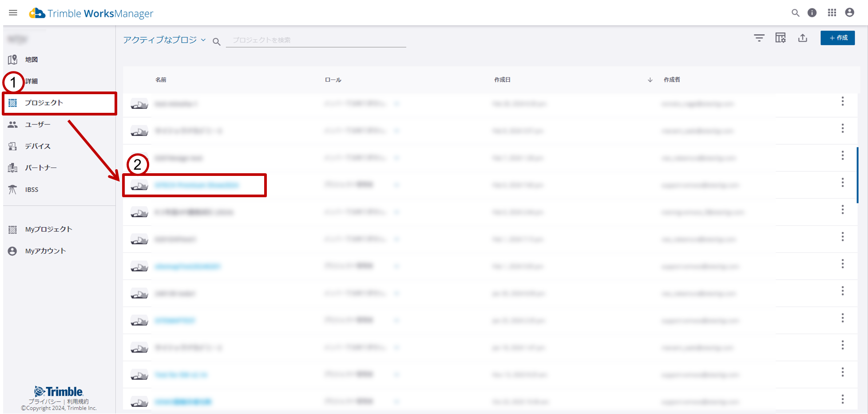Open three-dot menu for first project row
The image size is (868, 414).
pos(842,102)
